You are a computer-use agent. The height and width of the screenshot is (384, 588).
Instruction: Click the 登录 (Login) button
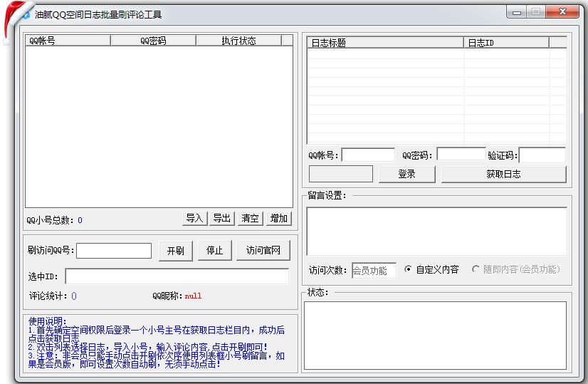[406, 174]
